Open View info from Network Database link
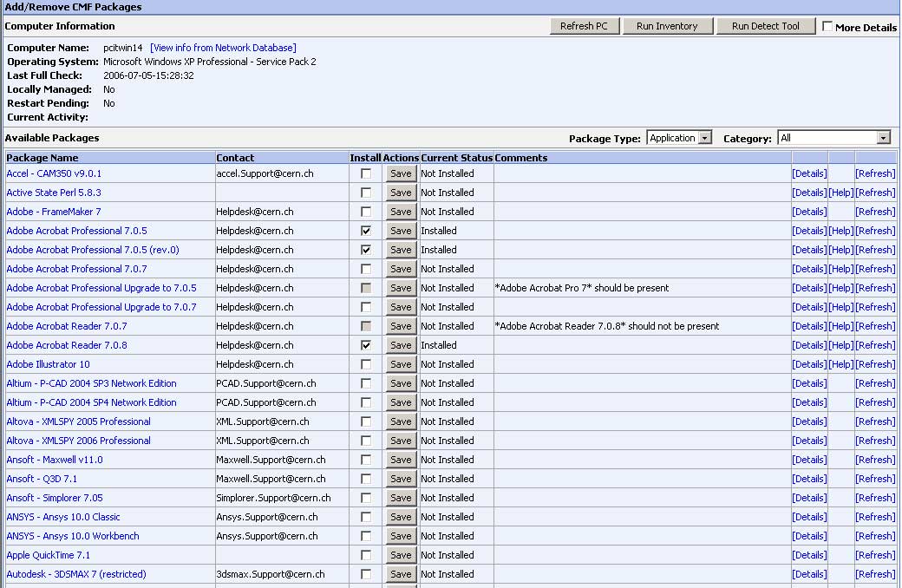Screen dimensions: 902x588 click(223, 48)
